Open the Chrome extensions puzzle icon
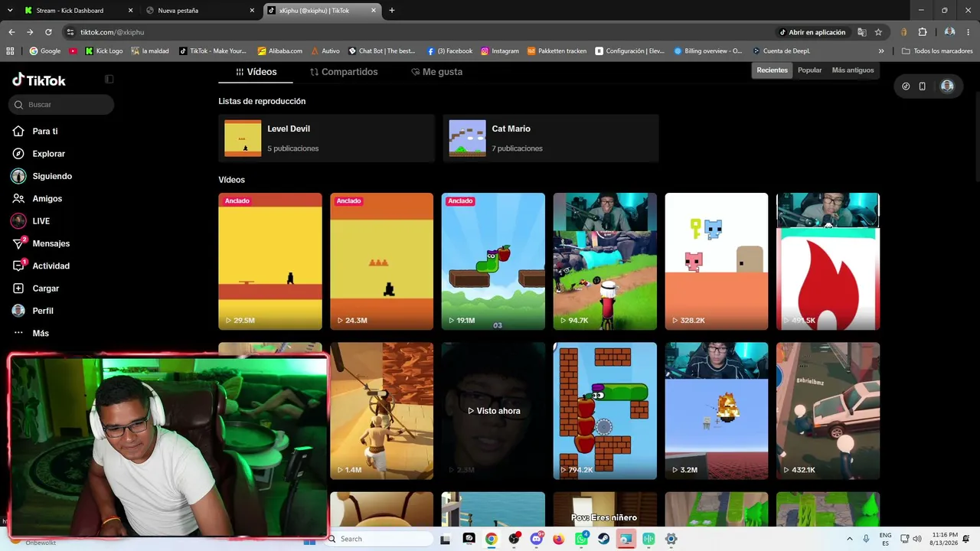980x551 pixels. point(922,32)
